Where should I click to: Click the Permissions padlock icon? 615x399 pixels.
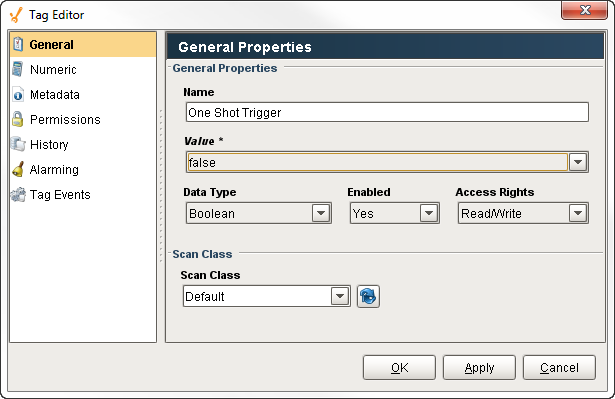point(18,119)
